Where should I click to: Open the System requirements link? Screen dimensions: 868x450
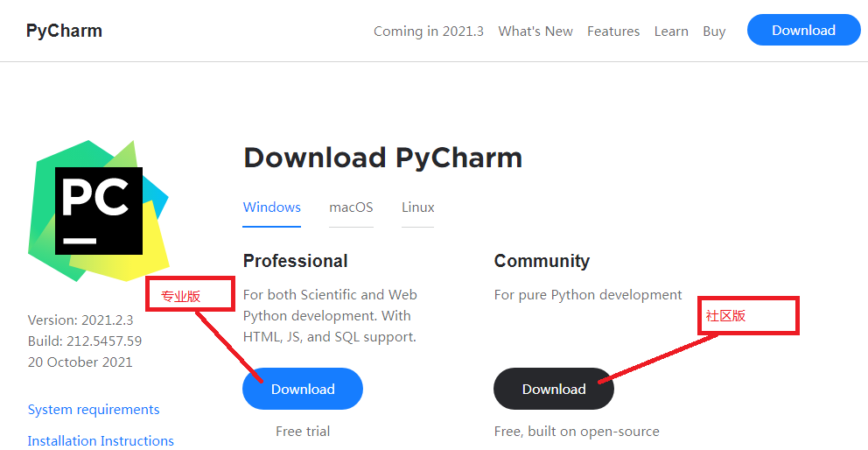(x=94, y=409)
